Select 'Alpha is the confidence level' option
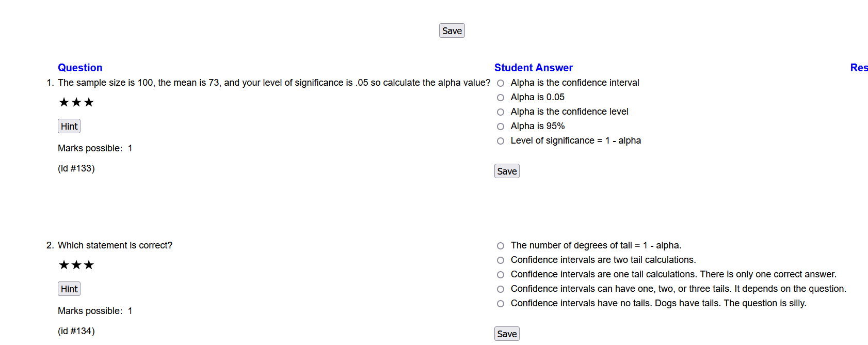 [500, 112]
